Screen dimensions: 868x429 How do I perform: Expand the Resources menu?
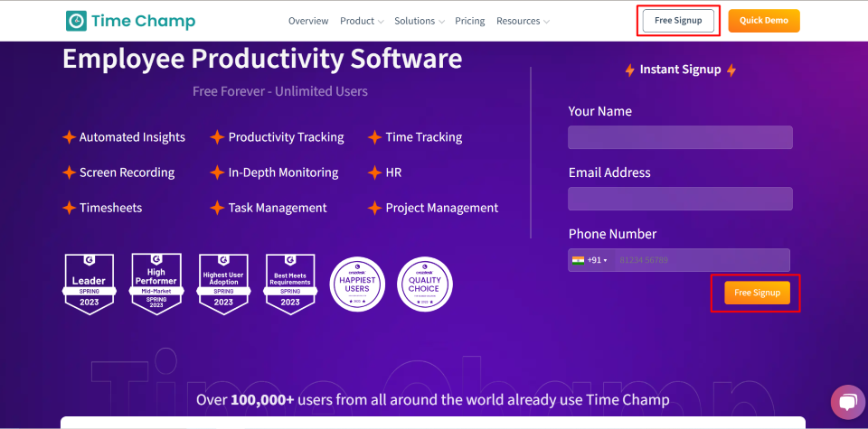(523, 21)
